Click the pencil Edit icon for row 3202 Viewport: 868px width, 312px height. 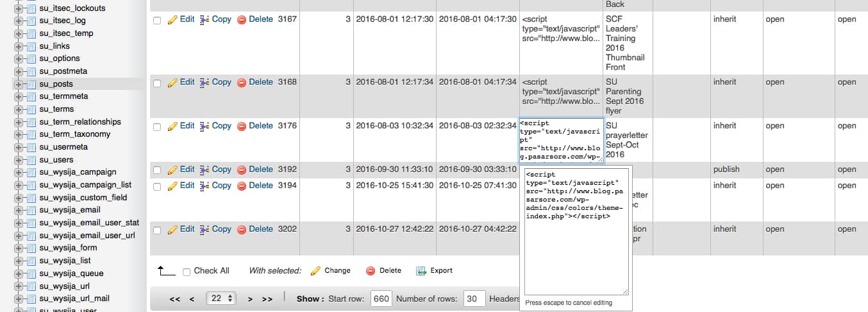[172, 229]
